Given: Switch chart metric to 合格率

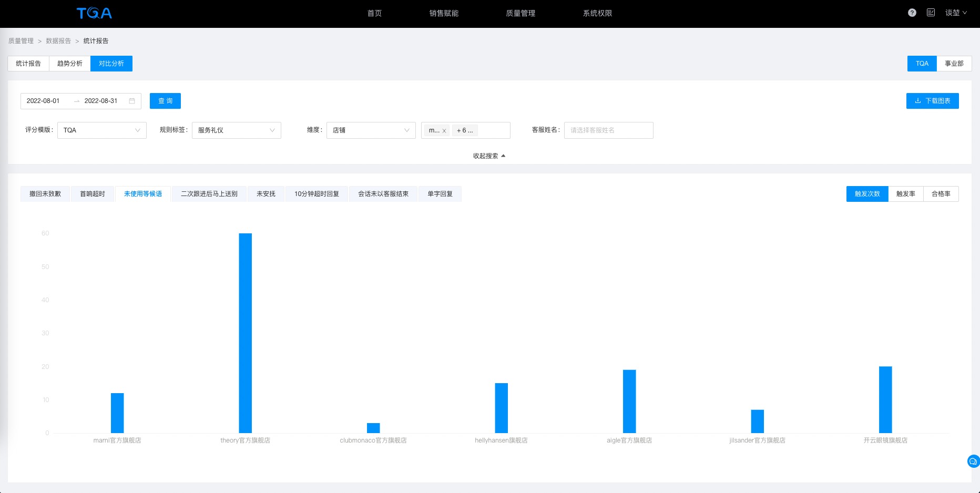Looking at the screenshot, I should (941, 194).
